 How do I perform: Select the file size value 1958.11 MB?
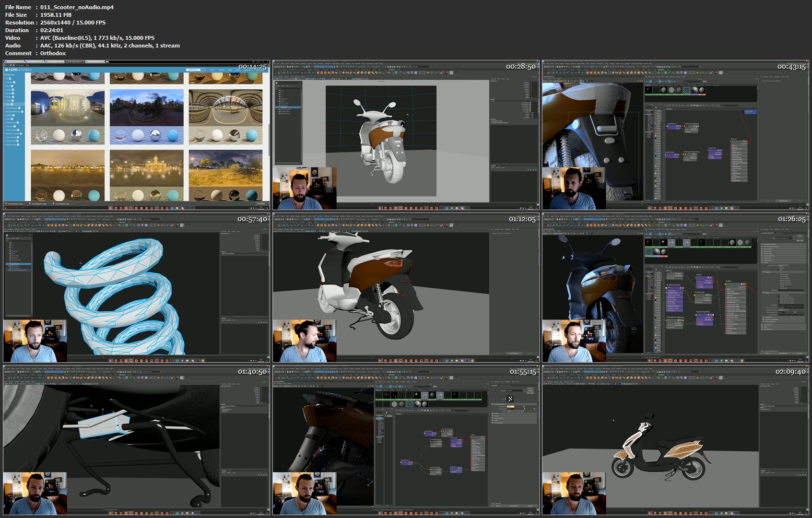pos(56,15)
